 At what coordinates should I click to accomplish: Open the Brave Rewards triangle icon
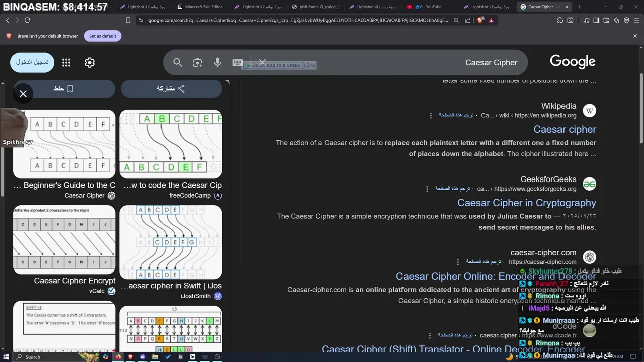tap(491, 20)
